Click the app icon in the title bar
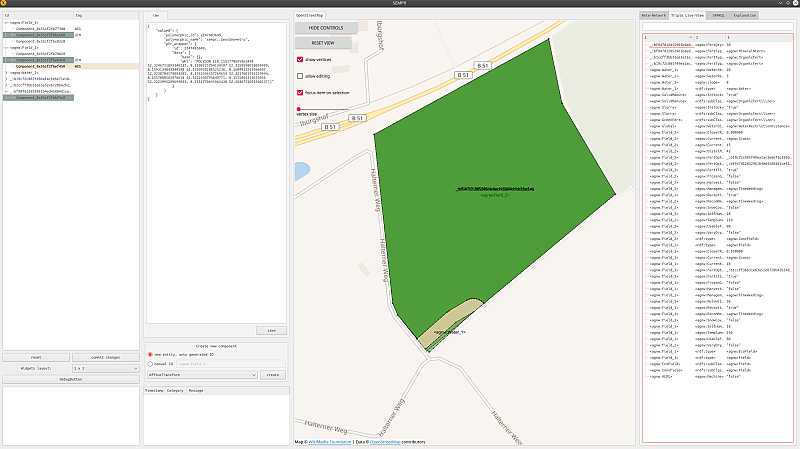The width and height of the screenshot is (800, 449). click(x=3, y=3)
